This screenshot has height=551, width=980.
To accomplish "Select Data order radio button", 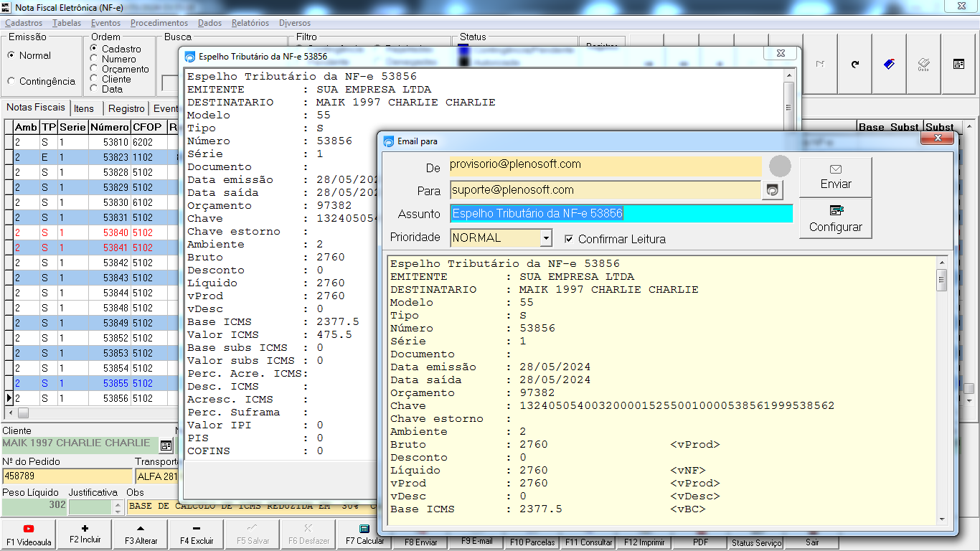I will click(x=94, y=89).
